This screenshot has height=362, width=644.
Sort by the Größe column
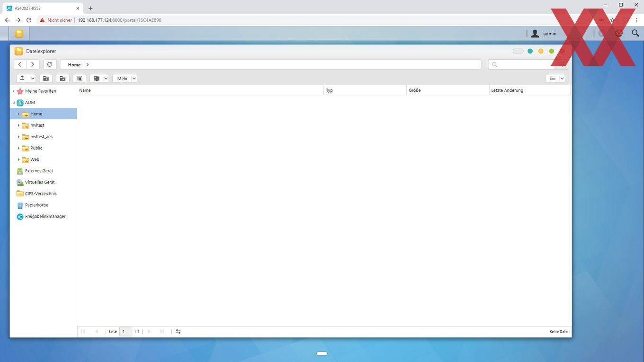[447, 90]
